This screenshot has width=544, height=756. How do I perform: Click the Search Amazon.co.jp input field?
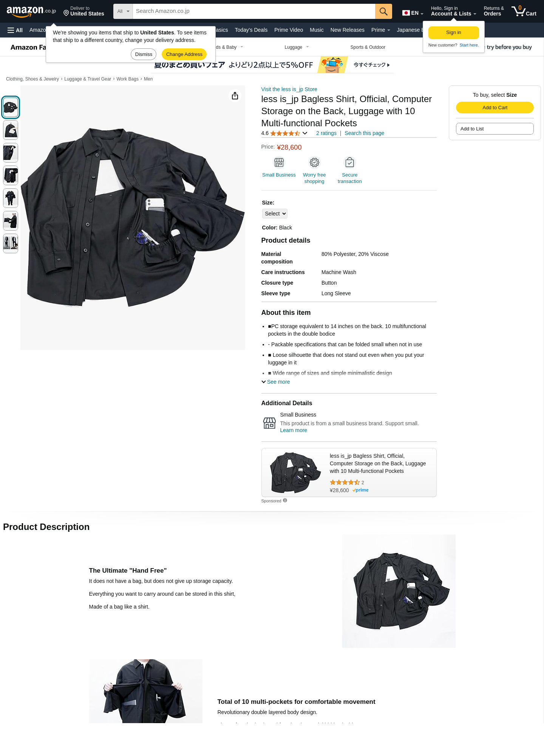(254, 11)
